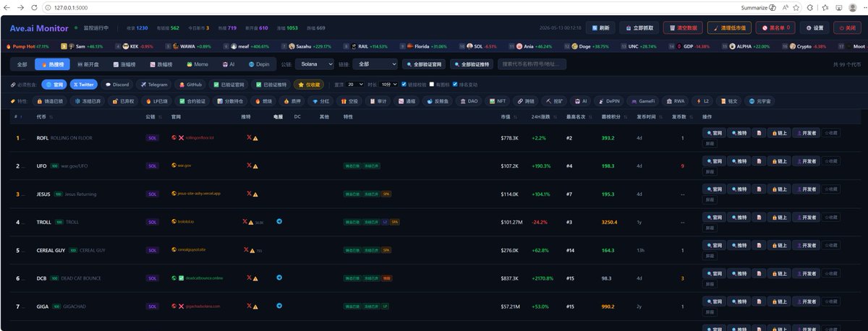Toggle 已验证官网 filter chip
Viewport: 868px width, 331px height.
tap(230, 84)
